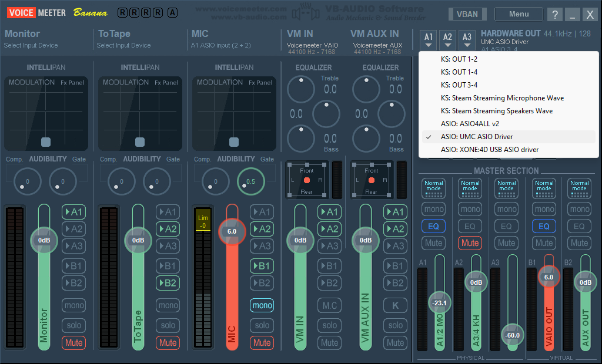The image size is (602, 364).
Task: Toggle A1 routing on the Monitor strip
Action: [73, 212]
